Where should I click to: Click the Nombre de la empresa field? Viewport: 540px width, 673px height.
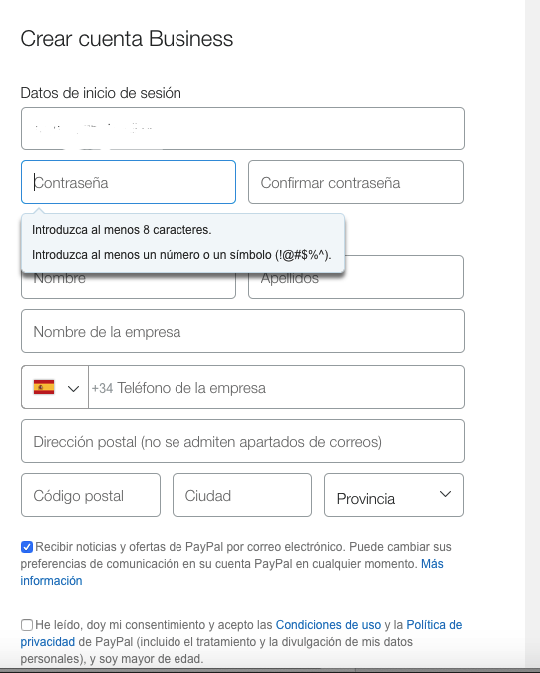(x=243, y=331)
